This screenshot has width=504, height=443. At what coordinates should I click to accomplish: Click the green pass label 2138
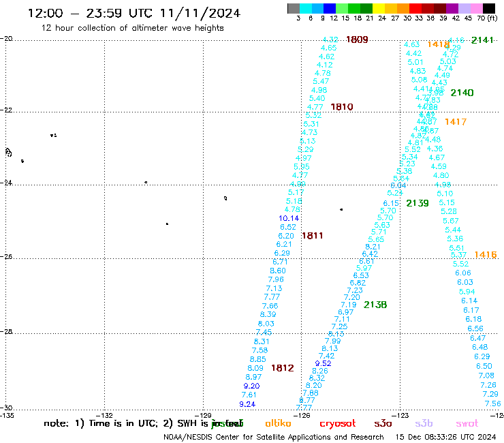pos(375,305)
